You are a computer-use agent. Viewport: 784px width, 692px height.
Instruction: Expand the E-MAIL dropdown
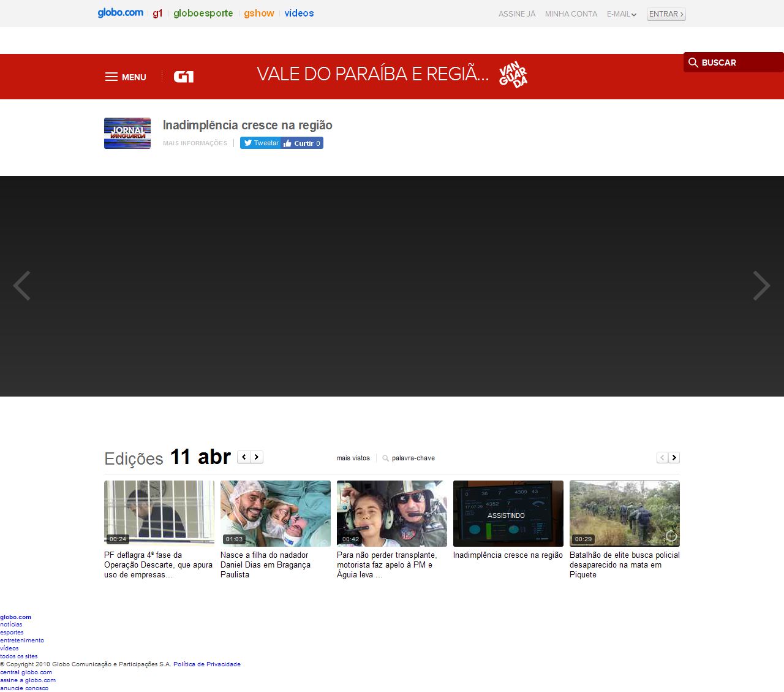click(622, 14)
